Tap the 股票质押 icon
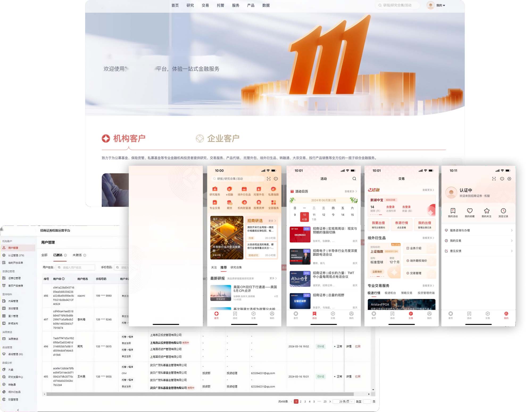Image resolution: width=532 pixels, height=412 pixels. [x=259, y=205]
